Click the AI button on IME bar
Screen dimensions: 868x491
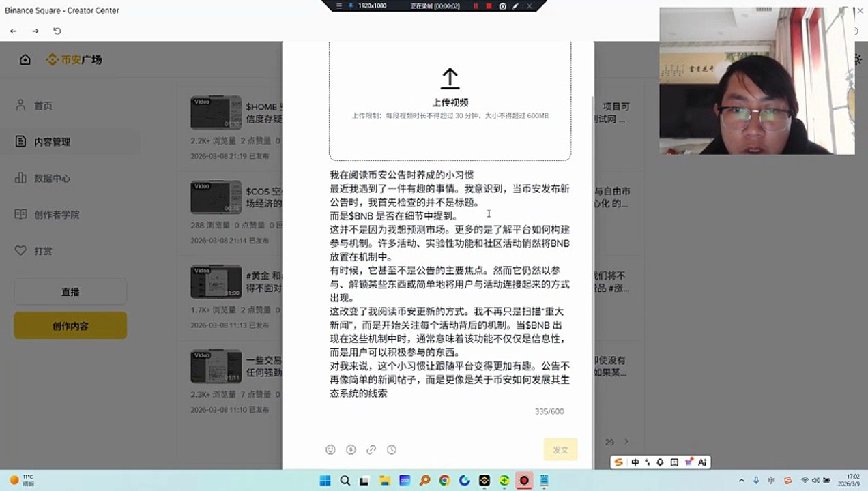click(702, 462)
